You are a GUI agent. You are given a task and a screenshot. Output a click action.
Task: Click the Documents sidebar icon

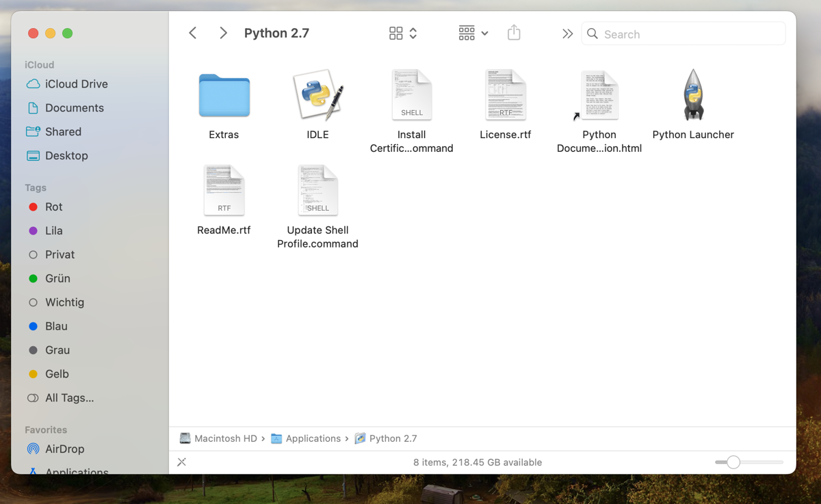tap(33, 108)
